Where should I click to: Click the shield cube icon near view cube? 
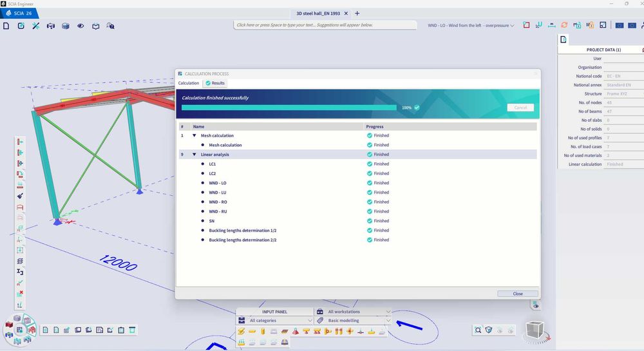(x=489, y=330)
